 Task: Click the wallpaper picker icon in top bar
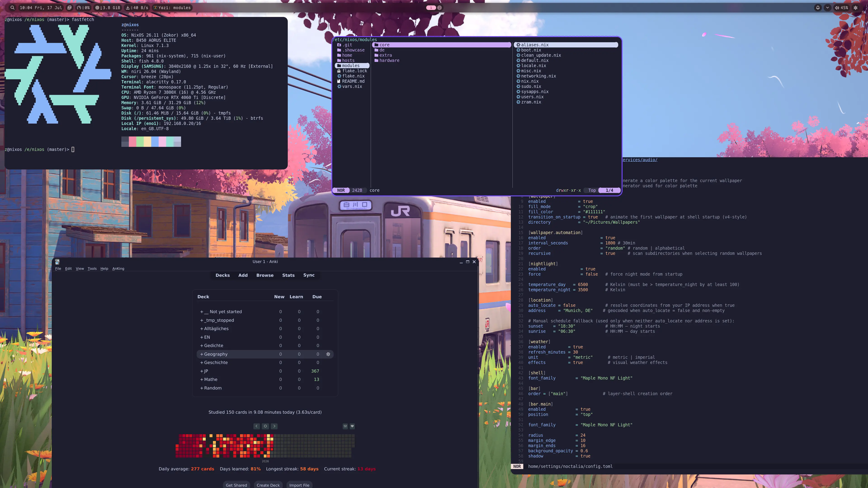(69, 8)
